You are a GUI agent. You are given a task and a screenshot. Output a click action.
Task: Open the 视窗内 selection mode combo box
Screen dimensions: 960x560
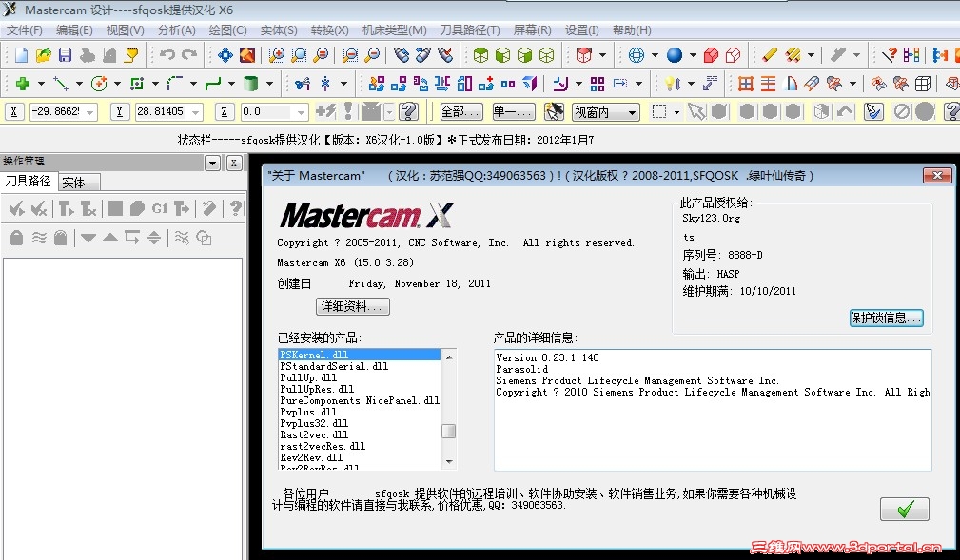(x=605, y=112)
